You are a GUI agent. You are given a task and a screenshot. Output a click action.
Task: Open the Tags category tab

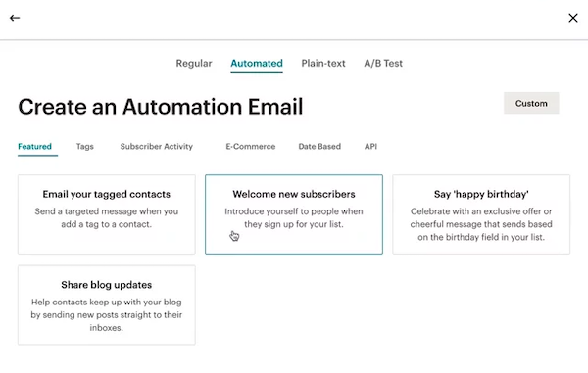[85, 147]
